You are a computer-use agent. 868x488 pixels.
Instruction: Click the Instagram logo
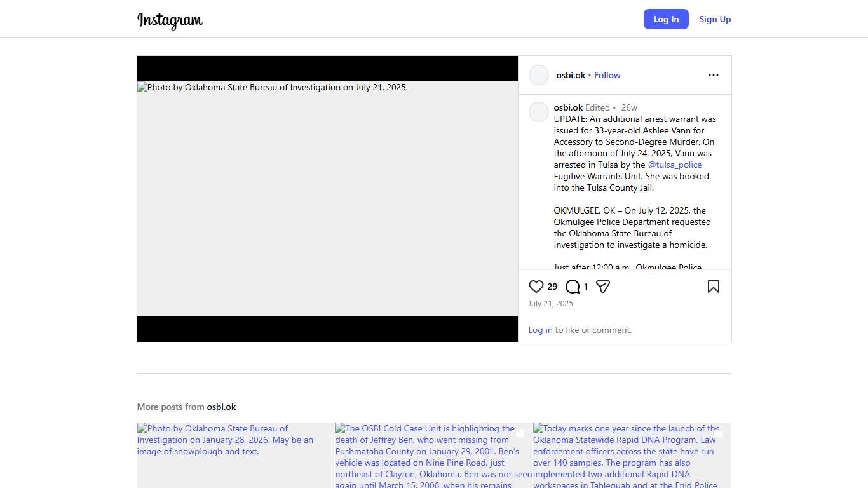(170, 20)
